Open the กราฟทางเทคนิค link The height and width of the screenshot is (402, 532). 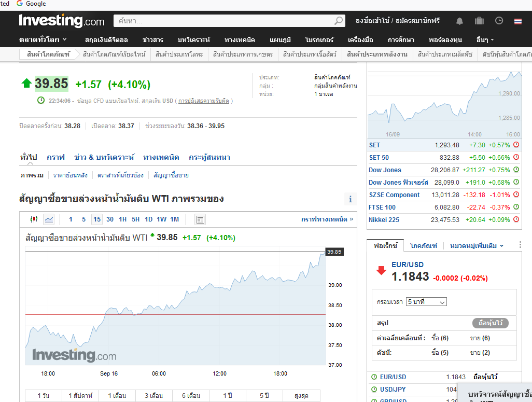pyautogui.click(x=327, y=219)
